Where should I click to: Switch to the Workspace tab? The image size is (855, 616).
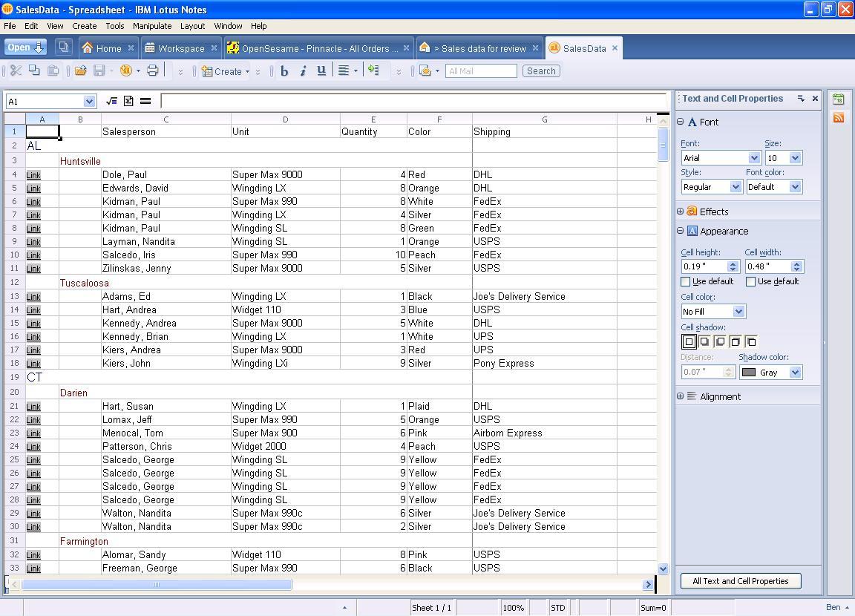tap(180, 48)
